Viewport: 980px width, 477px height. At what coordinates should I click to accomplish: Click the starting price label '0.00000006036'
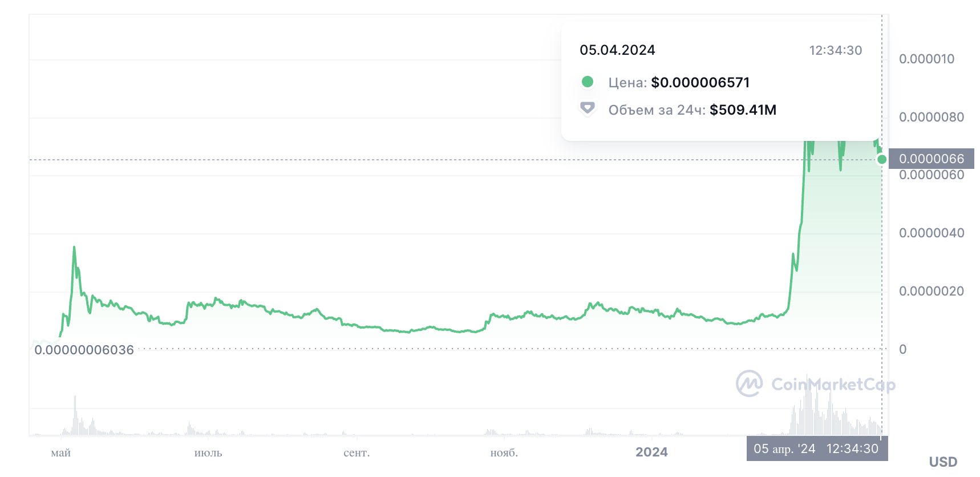pos(84,350)
